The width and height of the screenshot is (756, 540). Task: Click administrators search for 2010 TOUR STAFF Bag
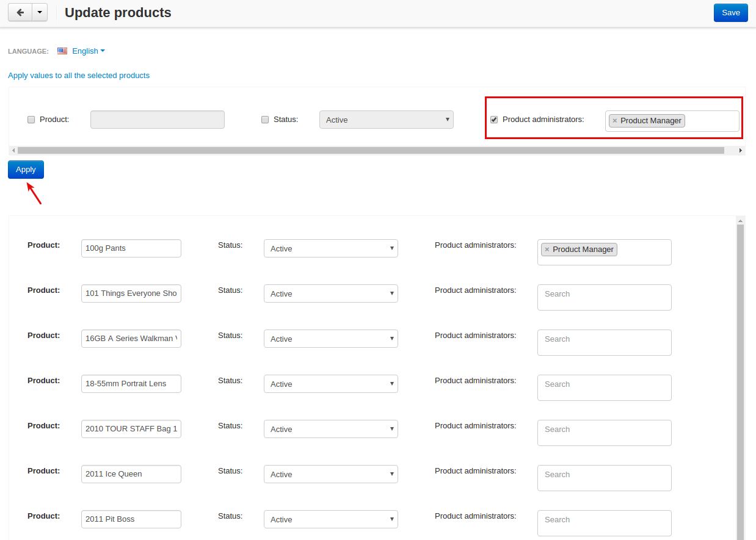click(605, 433)
